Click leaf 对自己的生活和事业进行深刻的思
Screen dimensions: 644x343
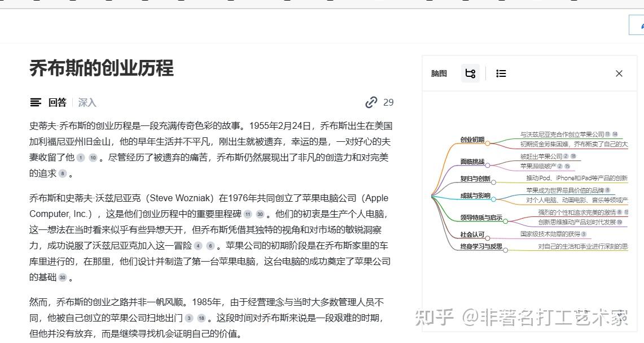pos(583,246)
